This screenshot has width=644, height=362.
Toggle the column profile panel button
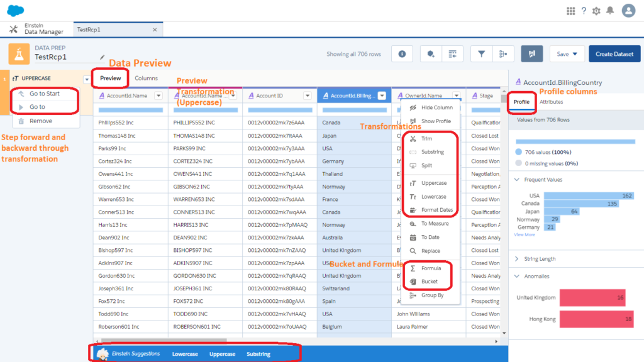(x=532, y=54)
